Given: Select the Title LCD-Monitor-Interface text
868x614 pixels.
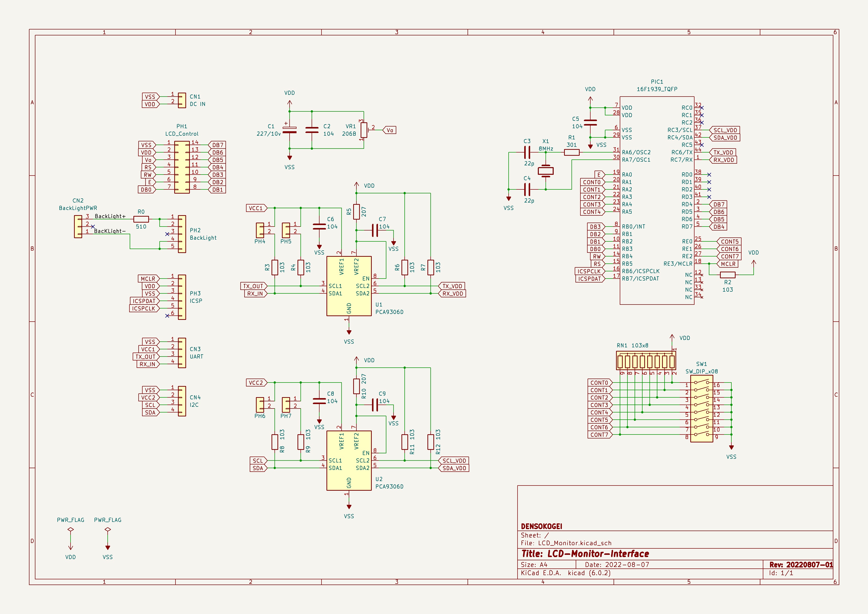Looking at the screenshot, I should pyautogui.click(x=585, y=554).
